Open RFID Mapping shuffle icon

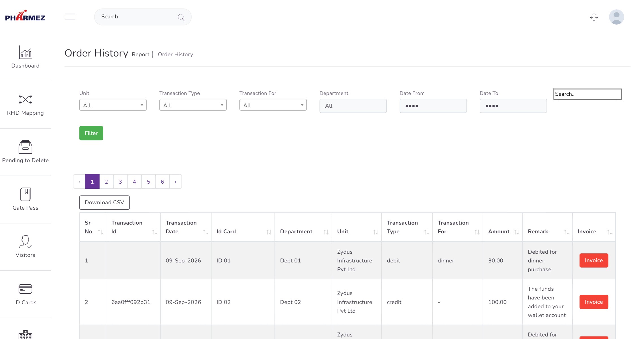coord(25,99)
